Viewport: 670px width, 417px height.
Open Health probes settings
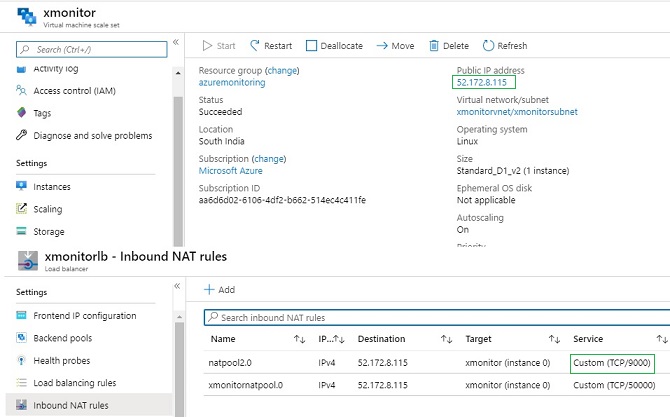pos(62,361)
